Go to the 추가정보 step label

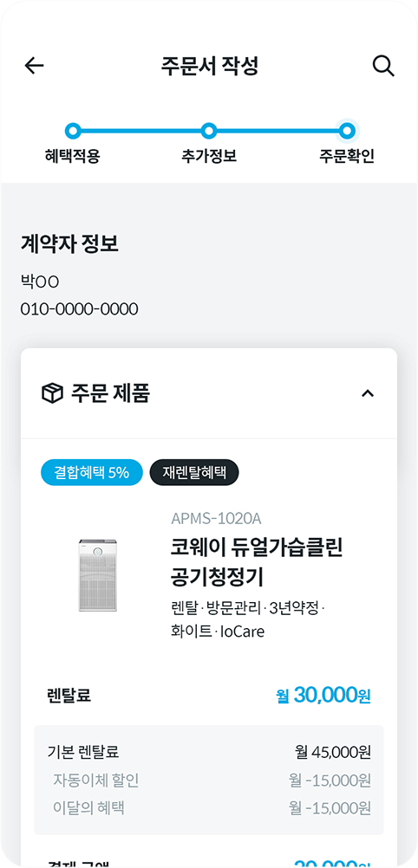209,157
